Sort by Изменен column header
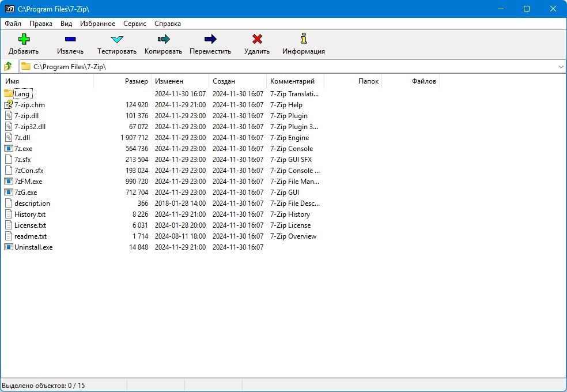Screen dimensions: 567x392 tap(180, 81)
